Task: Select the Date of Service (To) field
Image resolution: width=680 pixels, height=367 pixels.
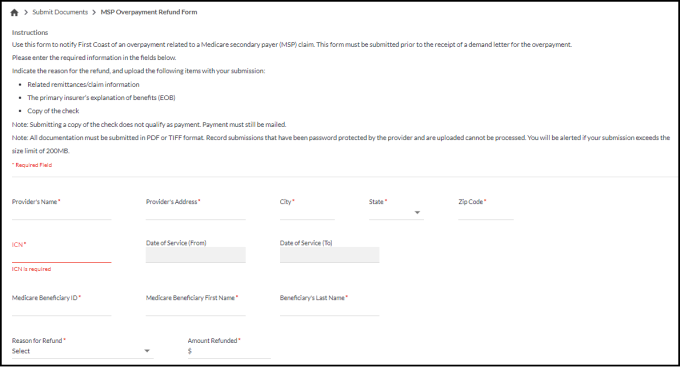Action: tap(330, 255)
